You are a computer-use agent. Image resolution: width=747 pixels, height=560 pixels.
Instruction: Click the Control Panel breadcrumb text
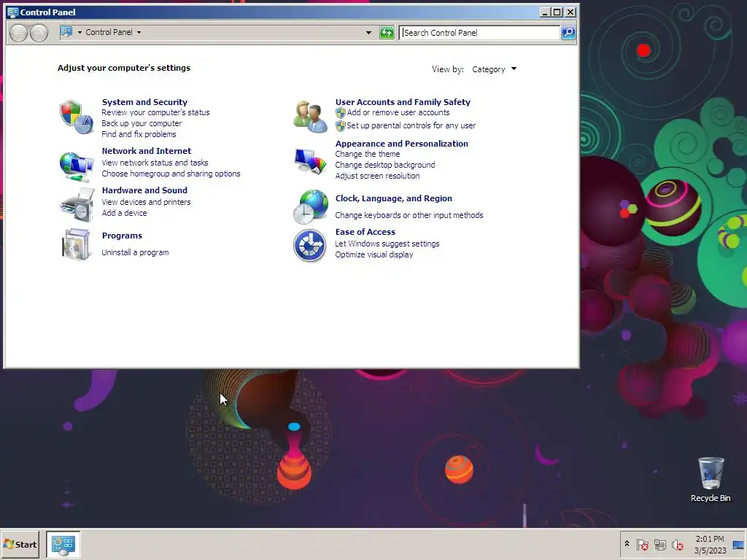(x=109, y=32)
